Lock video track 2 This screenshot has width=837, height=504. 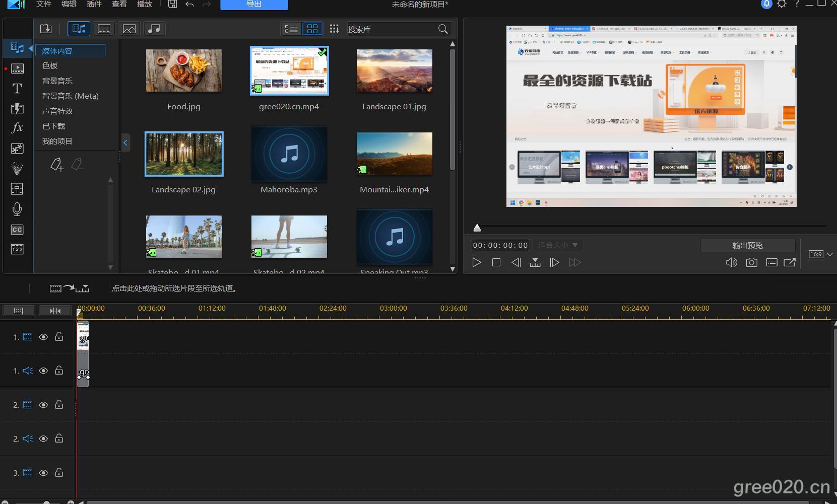tap(59, 404)
